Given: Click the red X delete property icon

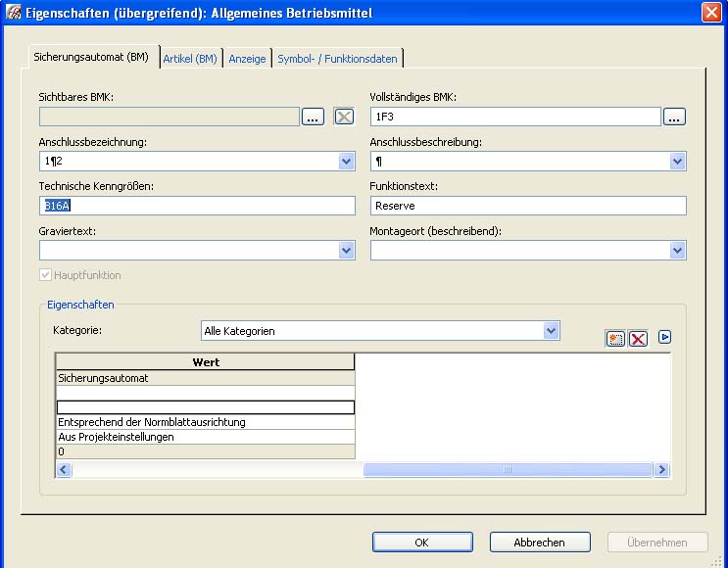Looking at the screenshot, I should [x=638, y=339].
